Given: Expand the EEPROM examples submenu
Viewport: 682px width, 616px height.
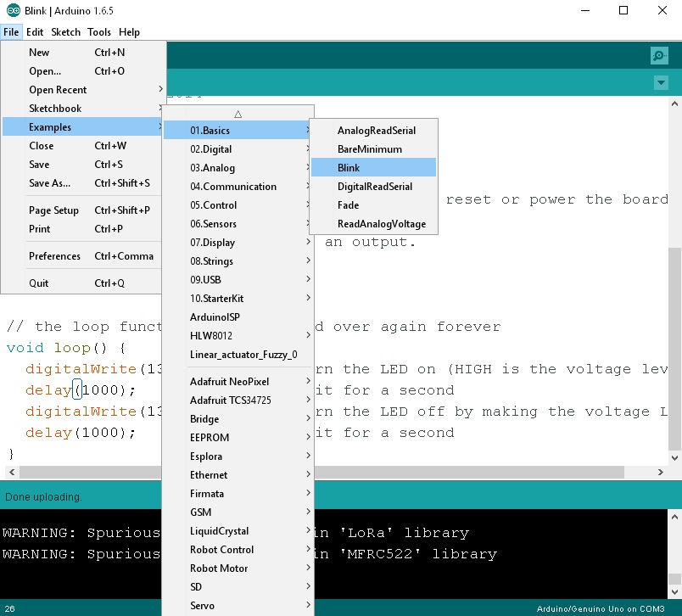Looking at the screenshot, I should tap(238, 438).
